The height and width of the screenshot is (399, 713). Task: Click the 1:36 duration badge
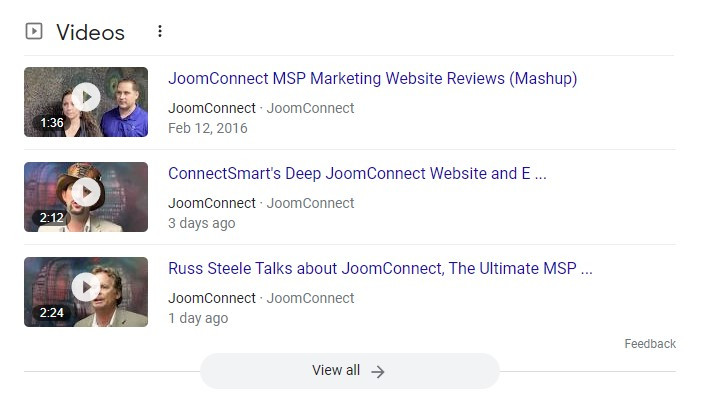[x=51, y=123]
